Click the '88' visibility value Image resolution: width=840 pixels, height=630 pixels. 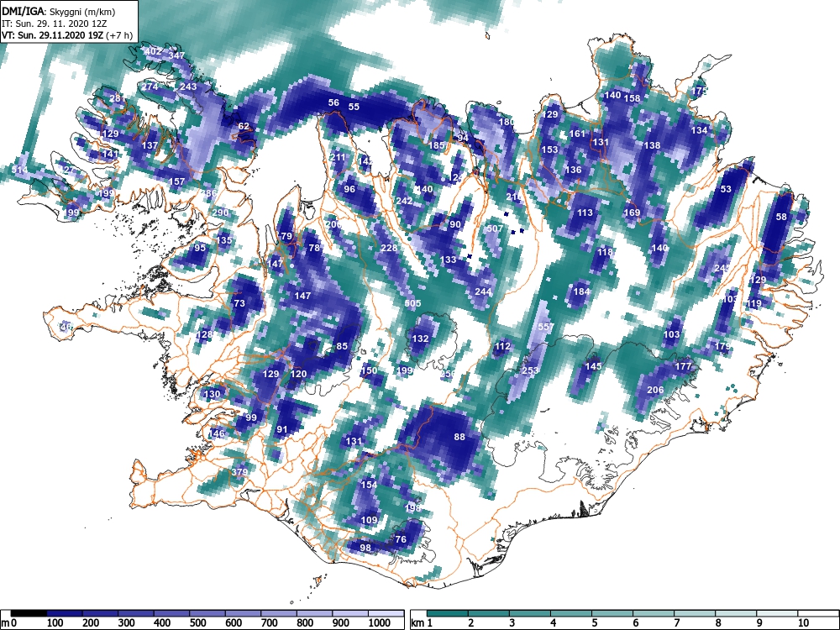click(x=459, y=437)
